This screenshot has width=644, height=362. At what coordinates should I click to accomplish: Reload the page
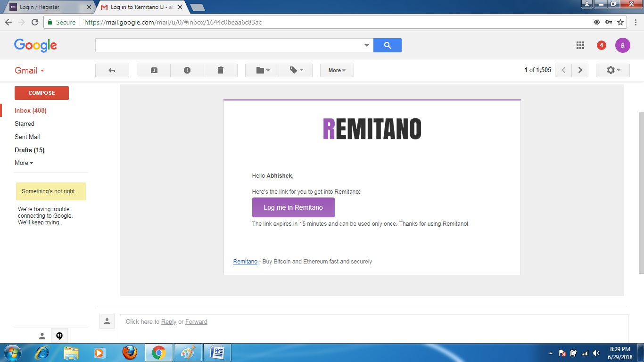tap(34, 22)
